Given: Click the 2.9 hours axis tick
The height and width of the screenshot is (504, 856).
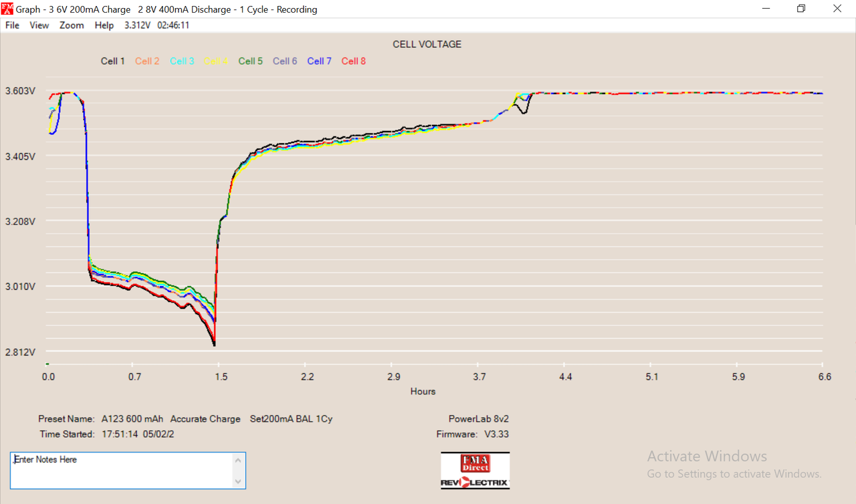Looking at the screenshot, I should pos(393,377).
